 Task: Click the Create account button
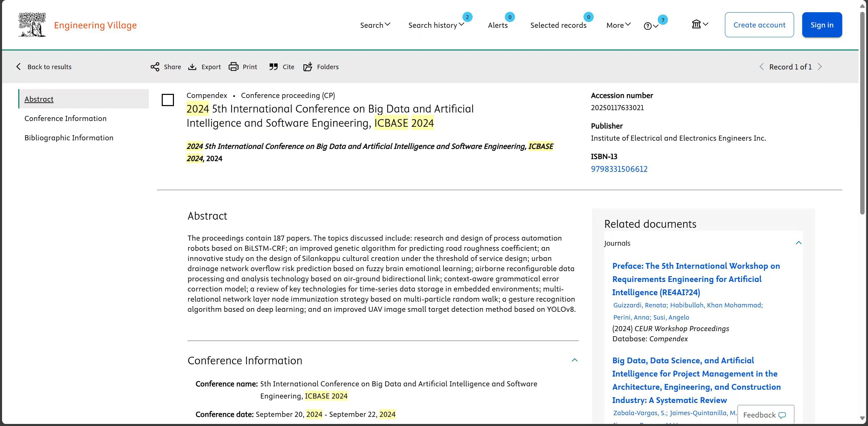(x=759, y=25)
